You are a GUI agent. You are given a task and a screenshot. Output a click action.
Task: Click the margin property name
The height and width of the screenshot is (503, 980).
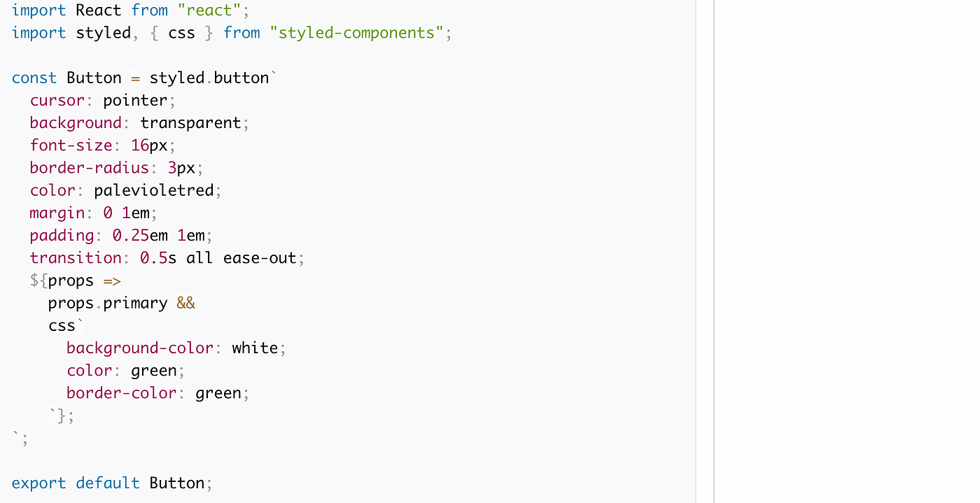click(x=57, y=213)
